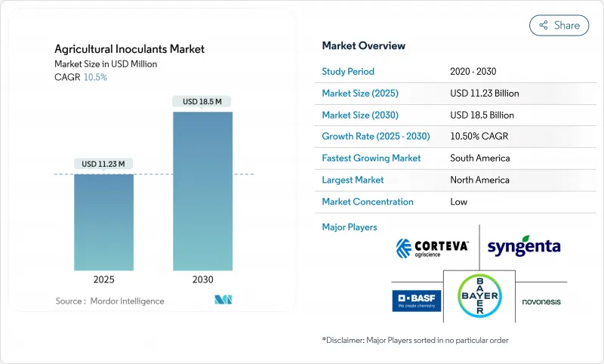Click the Novonesis logo

(x=541, y=301)
